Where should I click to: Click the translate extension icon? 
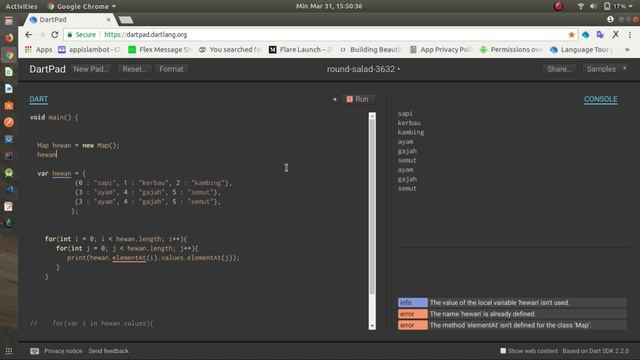[x=600, y=35]
